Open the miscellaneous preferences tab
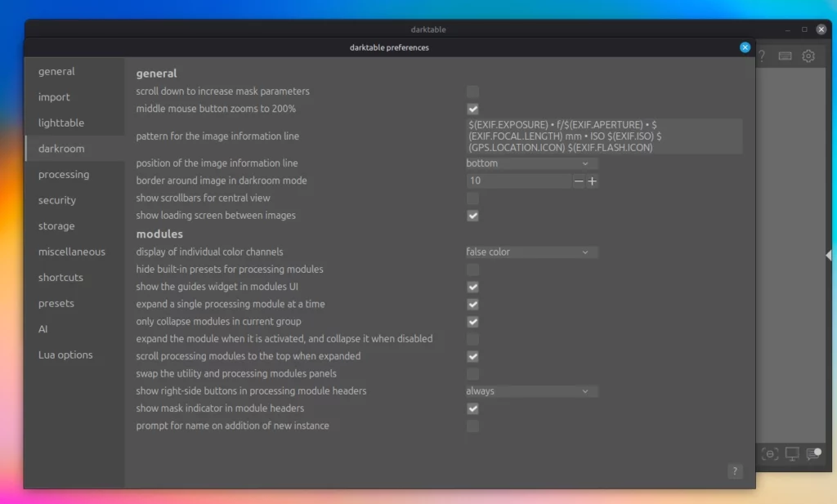837x504 pixels. pos(74,252)
